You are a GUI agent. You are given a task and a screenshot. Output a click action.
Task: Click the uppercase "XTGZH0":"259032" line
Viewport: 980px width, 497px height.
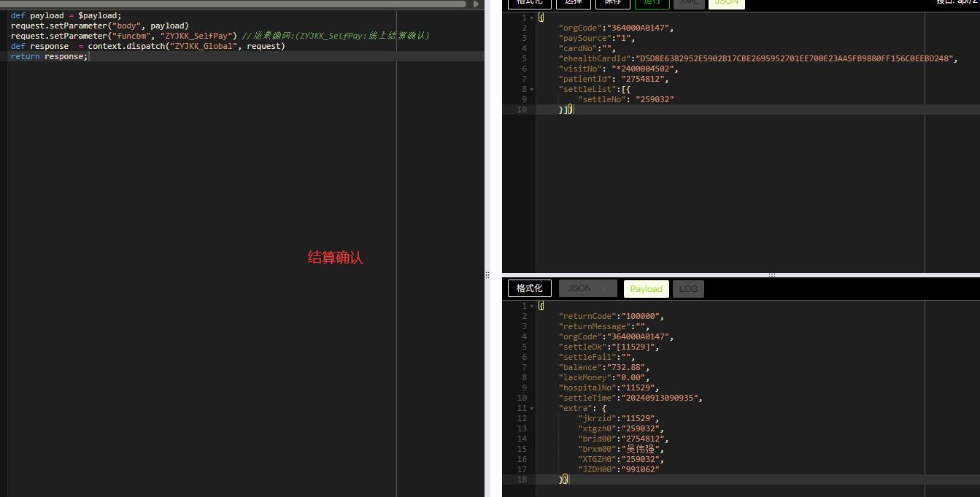click(621, 460)
